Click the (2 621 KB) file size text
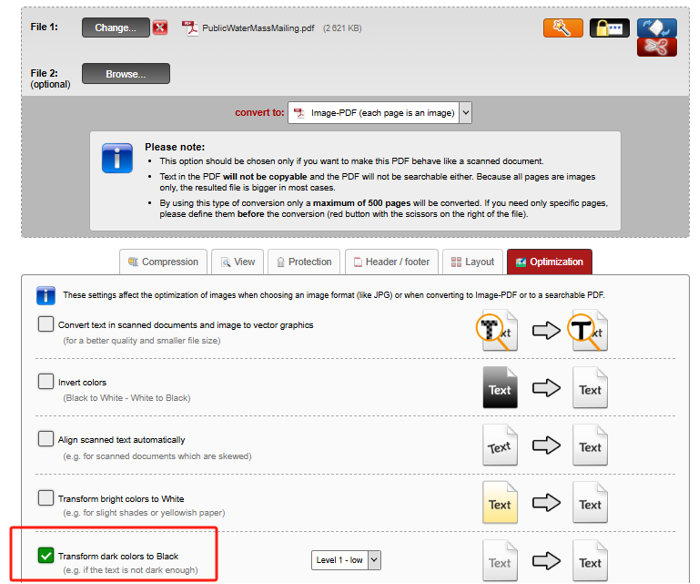The height and width of the screenshot is (584, 700). point(342,28)
